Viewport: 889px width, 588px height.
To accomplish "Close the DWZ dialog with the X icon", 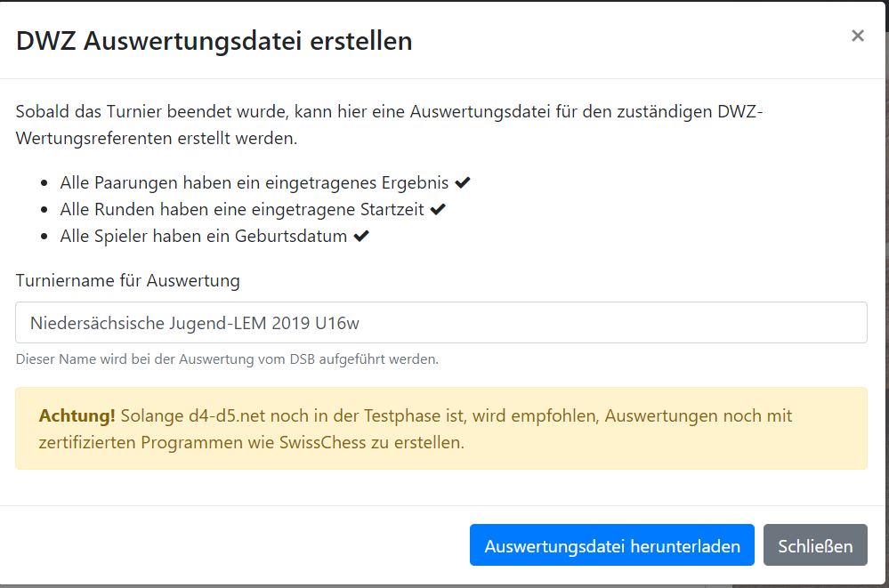I will click(857, 36).
